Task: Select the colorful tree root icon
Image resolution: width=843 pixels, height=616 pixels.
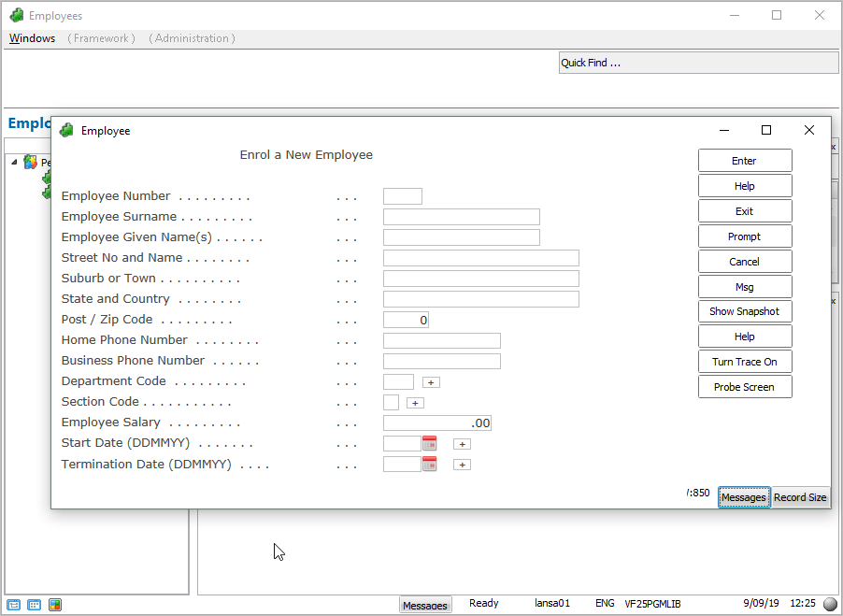Action: point(31,162)
